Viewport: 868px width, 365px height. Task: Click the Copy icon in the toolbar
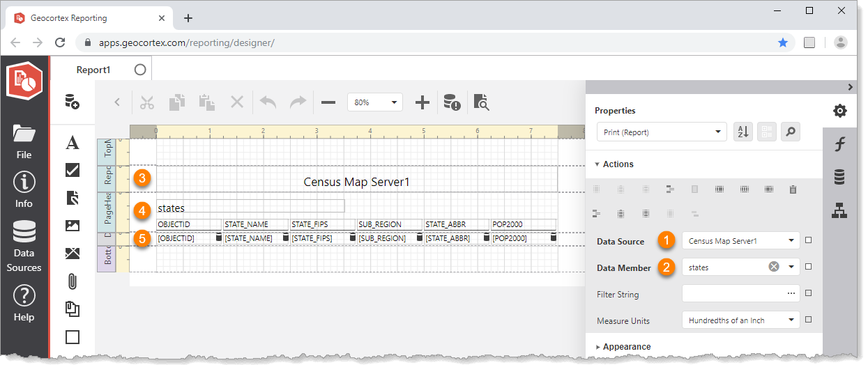(x=176, y=102)
